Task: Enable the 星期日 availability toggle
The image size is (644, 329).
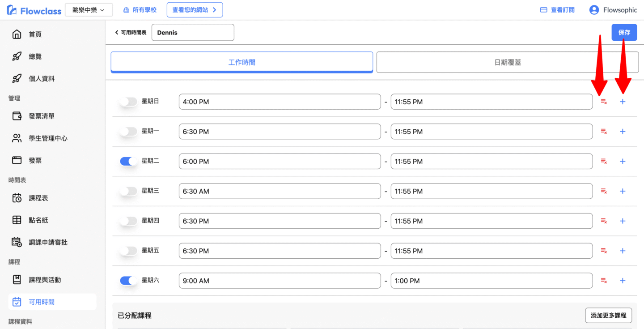Action: [128, 102]
